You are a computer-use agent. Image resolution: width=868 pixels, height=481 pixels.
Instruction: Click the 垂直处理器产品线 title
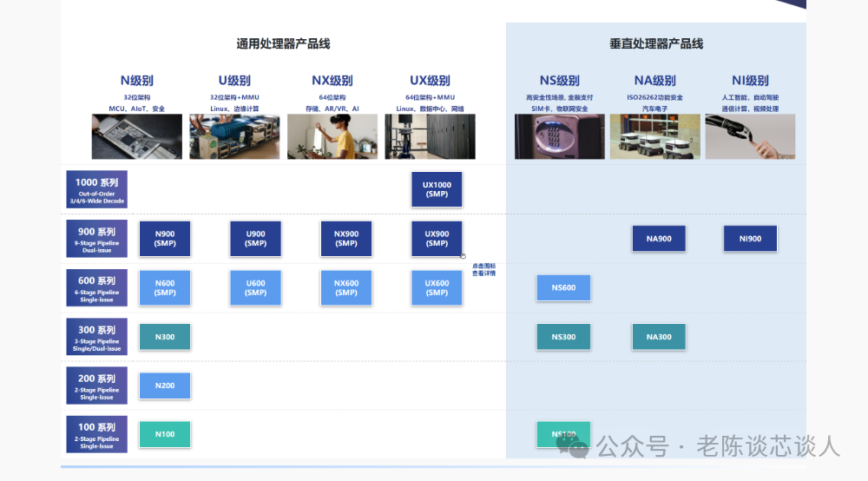656,43
